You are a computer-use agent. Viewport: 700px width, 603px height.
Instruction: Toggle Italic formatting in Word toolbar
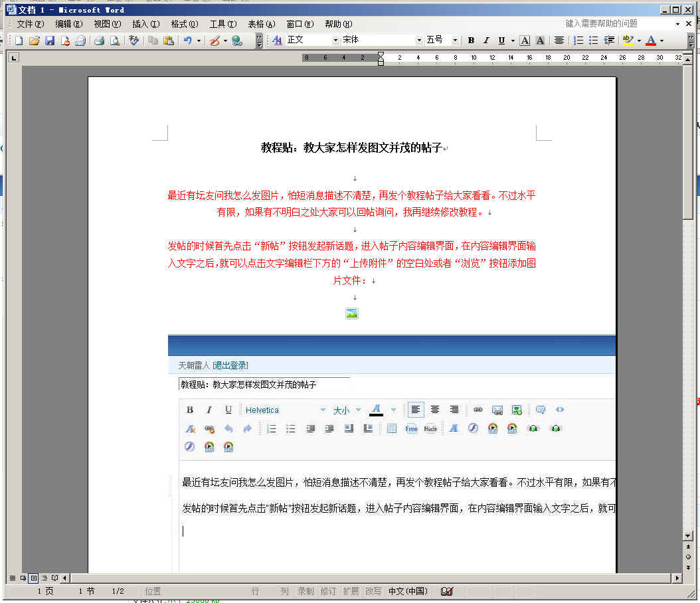(486, 41)
